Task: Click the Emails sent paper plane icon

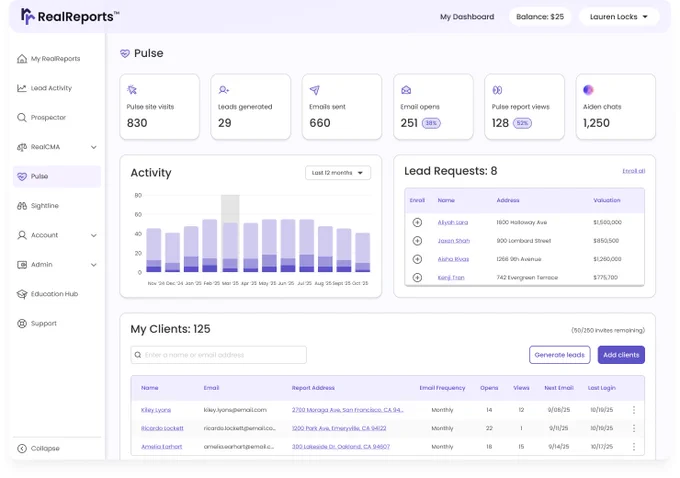Action: (x=315, y=90)
